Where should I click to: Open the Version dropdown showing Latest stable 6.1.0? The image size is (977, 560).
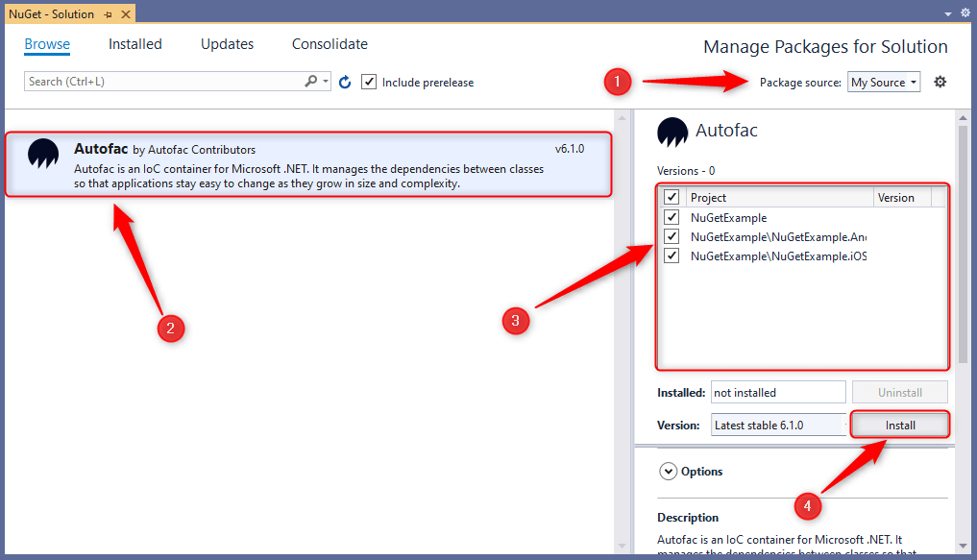coord(778,425)
